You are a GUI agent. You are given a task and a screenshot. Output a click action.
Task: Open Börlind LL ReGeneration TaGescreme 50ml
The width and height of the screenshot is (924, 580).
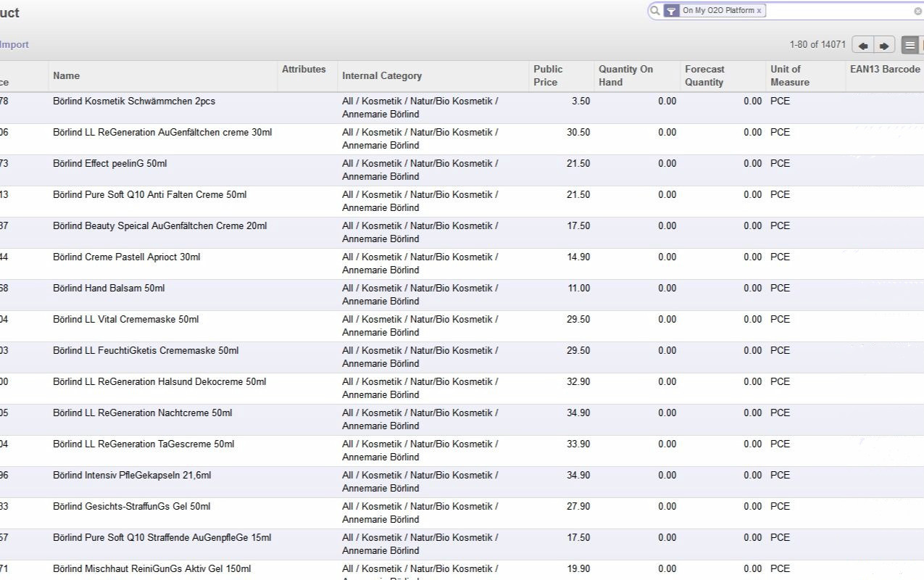coord(143,444)
